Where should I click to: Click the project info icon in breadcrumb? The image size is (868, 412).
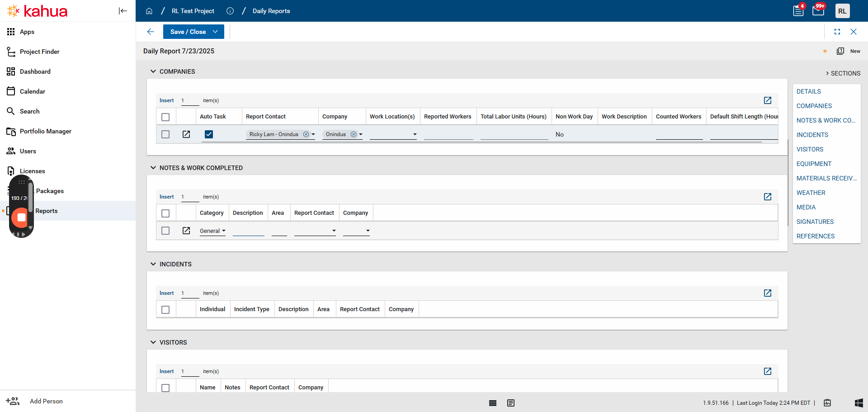click(x=230, y=11)
